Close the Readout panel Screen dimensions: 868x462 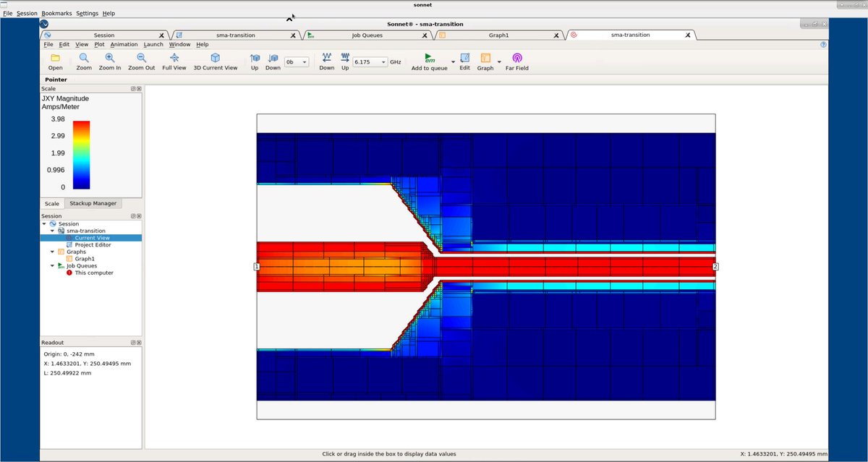(x=139, y=342)
